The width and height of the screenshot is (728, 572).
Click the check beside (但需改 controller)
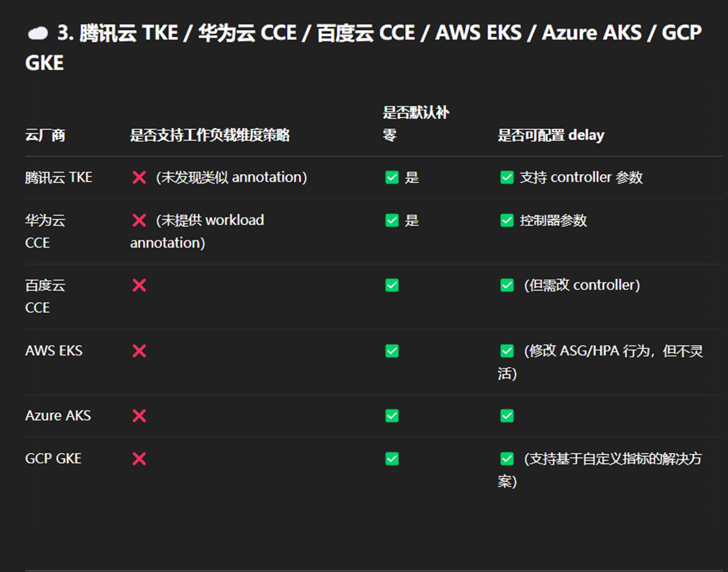click(507, 285)
